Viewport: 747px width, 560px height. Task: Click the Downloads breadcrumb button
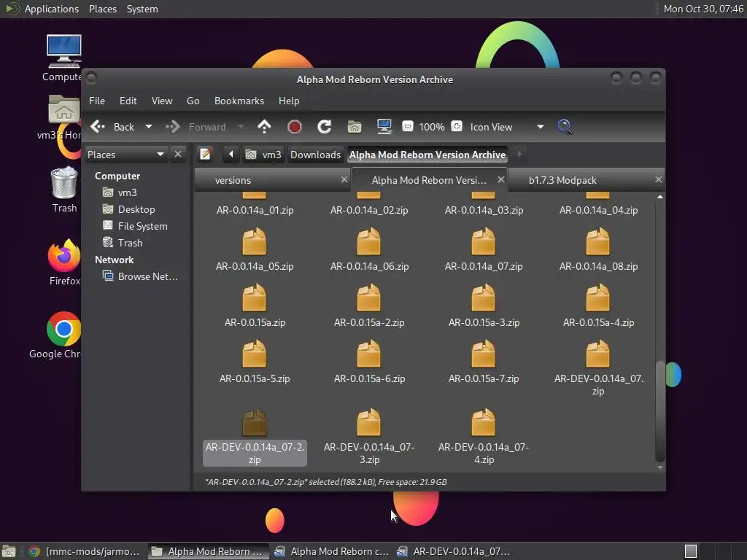[315, 155]
